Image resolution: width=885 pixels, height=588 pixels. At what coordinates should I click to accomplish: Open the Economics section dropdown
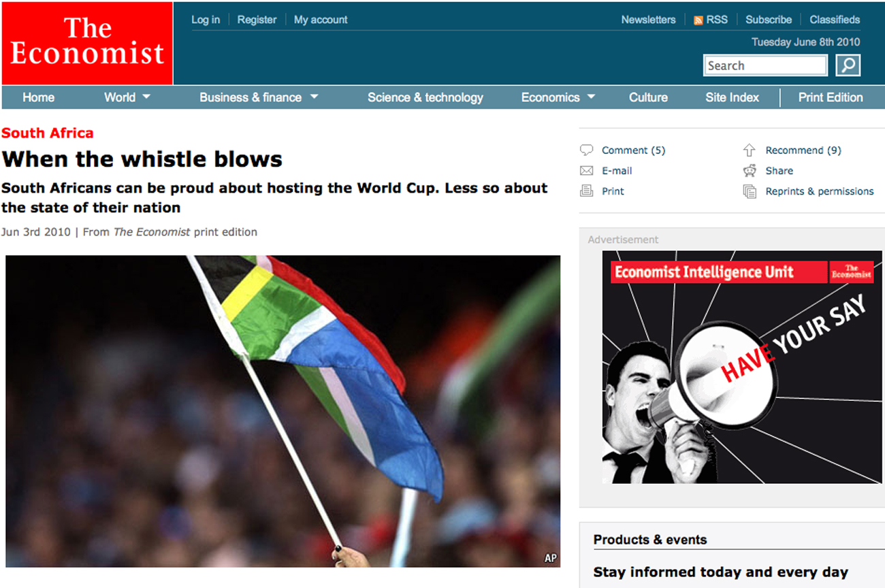click(557, 97)
